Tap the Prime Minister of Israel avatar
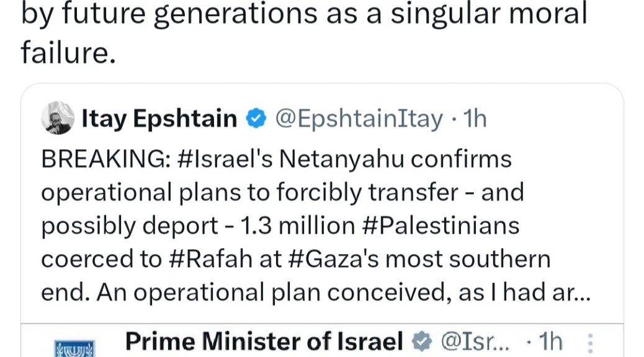 (73, 347)
